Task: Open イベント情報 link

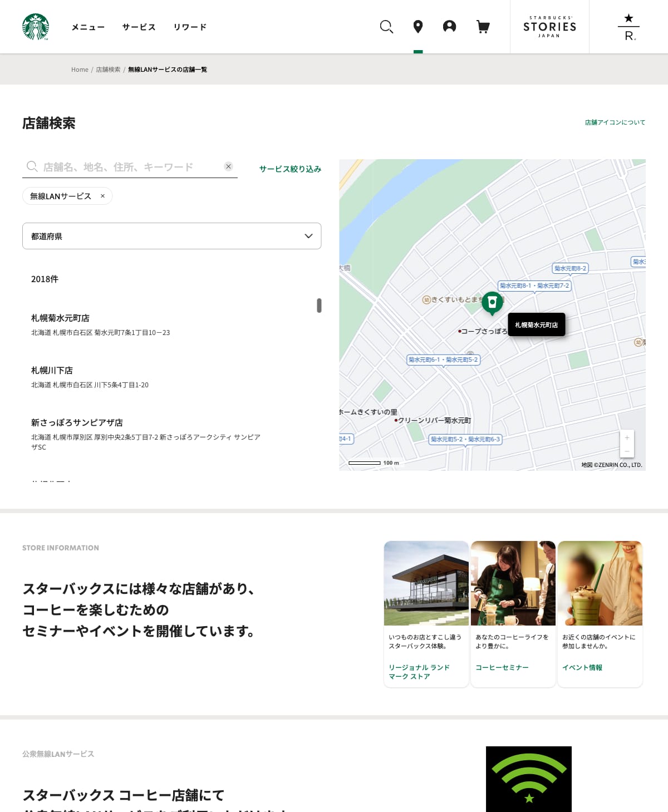Action: (582, 667)
